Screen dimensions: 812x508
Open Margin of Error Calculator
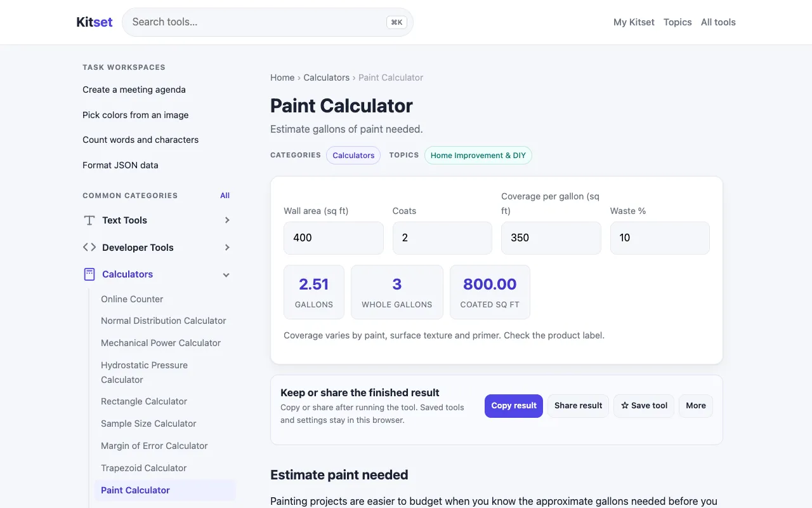pyautogui.click(x=154, y=446)
